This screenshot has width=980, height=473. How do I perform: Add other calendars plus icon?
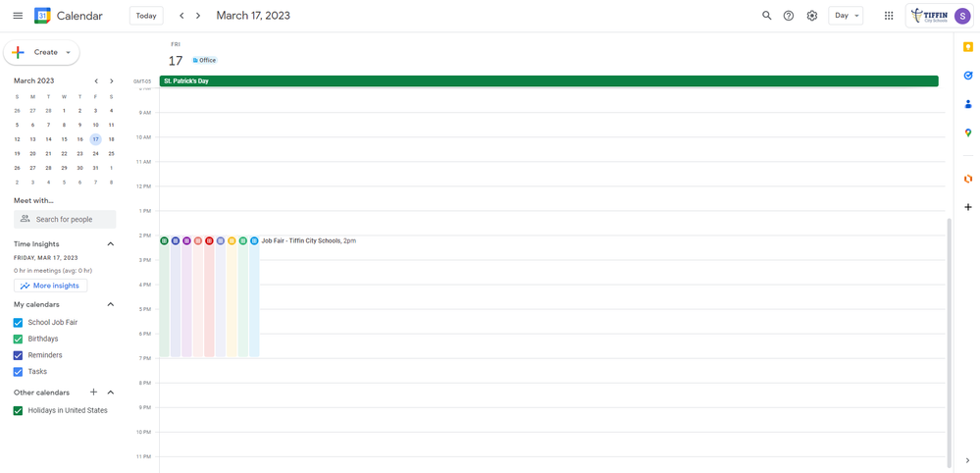94,393
